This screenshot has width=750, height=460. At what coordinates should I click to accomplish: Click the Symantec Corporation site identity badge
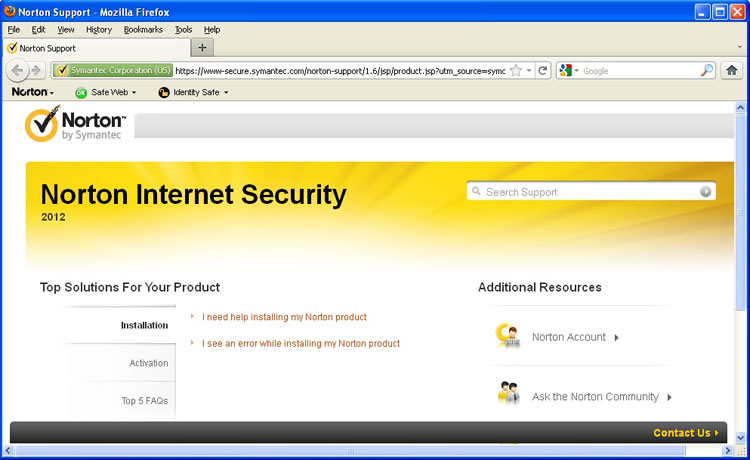[112, 71]
